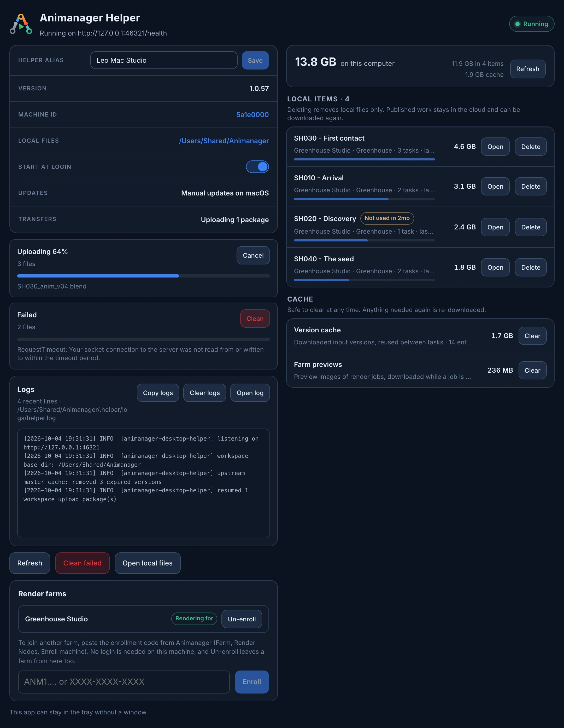The height and width of the screenshot is (728, 564).
Task: Click the Uploading 1 package transfers value
Action: coord(235,220)
